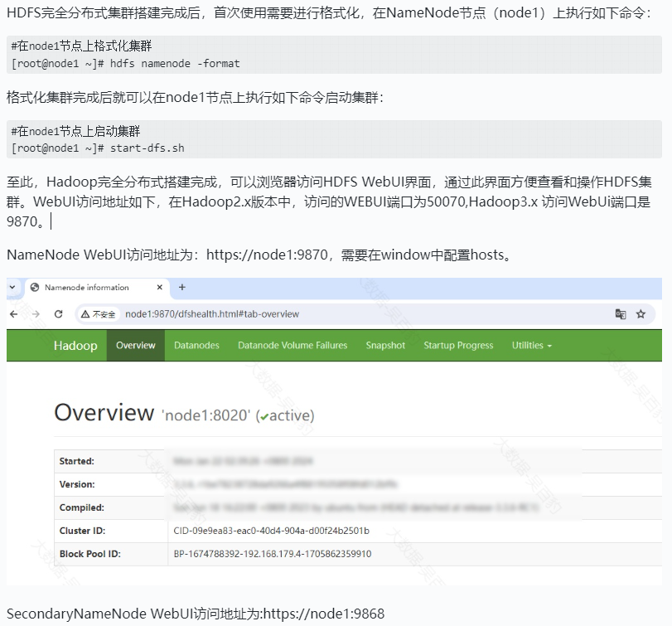This screenshot has width=672, height=626.
Task: Open the Snapshot menu item
Action: point(385,346)
